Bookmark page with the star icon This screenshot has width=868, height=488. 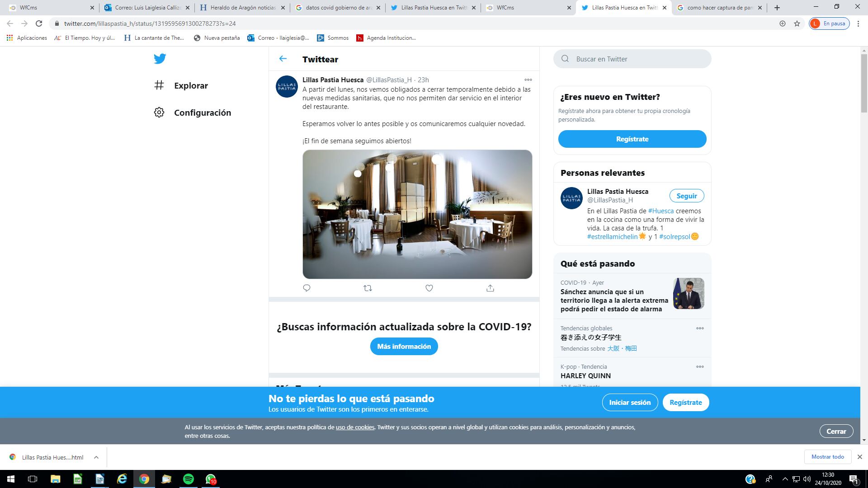point(797,23)
